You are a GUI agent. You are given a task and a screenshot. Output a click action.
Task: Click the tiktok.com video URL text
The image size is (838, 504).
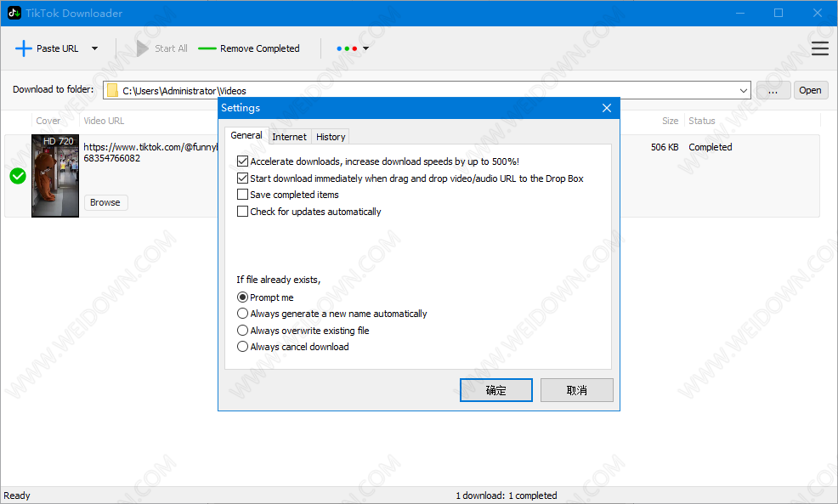click(150, 152)
